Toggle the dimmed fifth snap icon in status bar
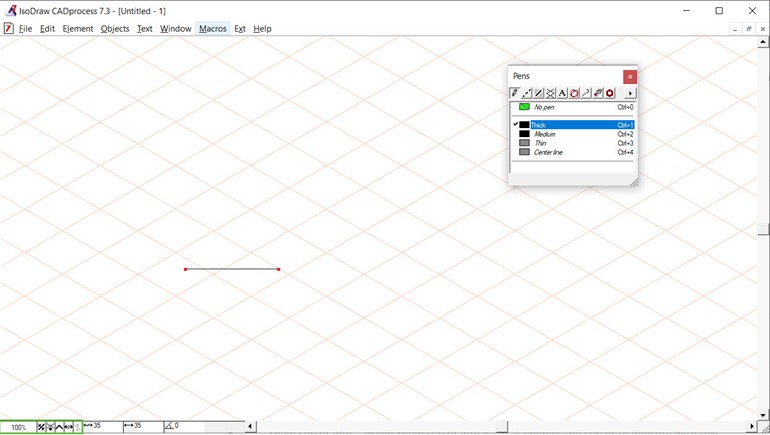This screenshot has width=770, height=435. click(77, 427)
